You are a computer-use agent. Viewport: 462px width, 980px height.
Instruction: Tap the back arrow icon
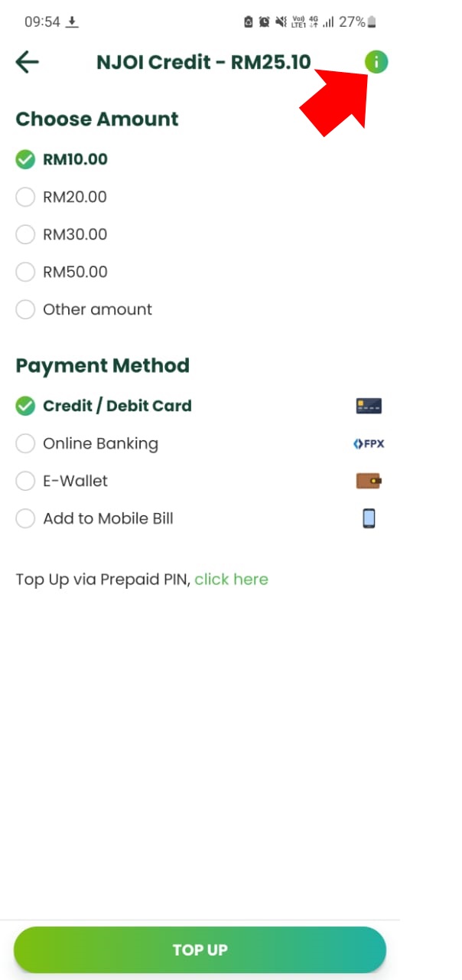(x=27, y=62)
